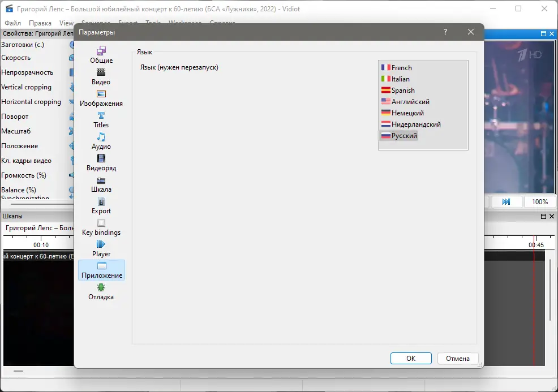Select Немецкий language in list
The image size is (558, 392).
pos(402,113)
